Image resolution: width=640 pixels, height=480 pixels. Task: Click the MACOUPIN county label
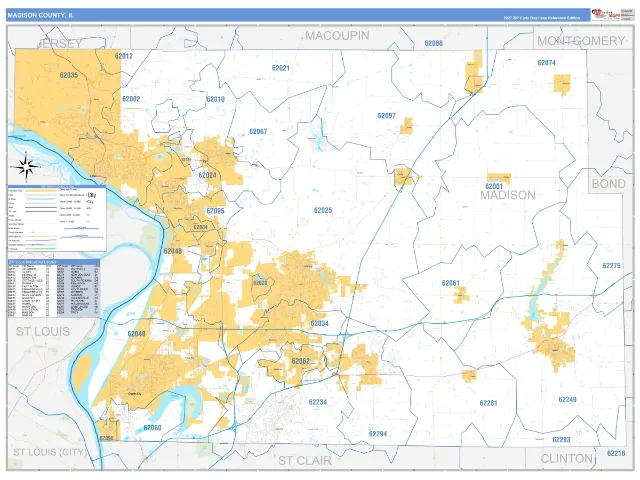point(337,36)
